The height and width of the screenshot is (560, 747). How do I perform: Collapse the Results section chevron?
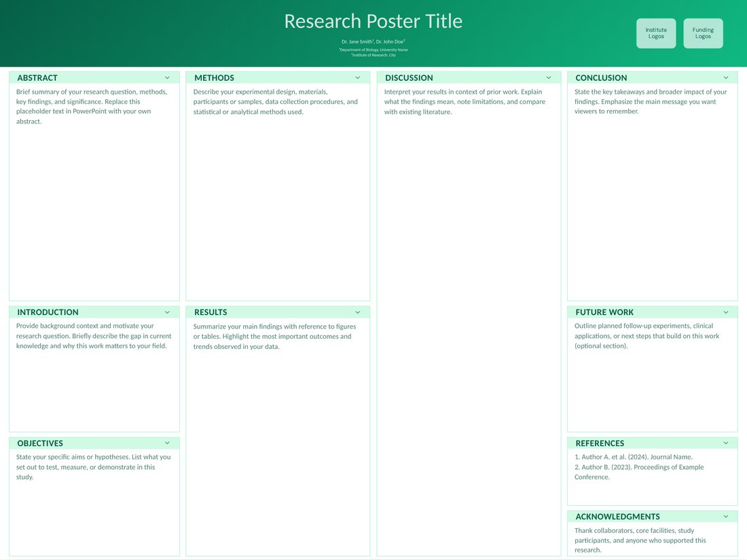[358, 312]
